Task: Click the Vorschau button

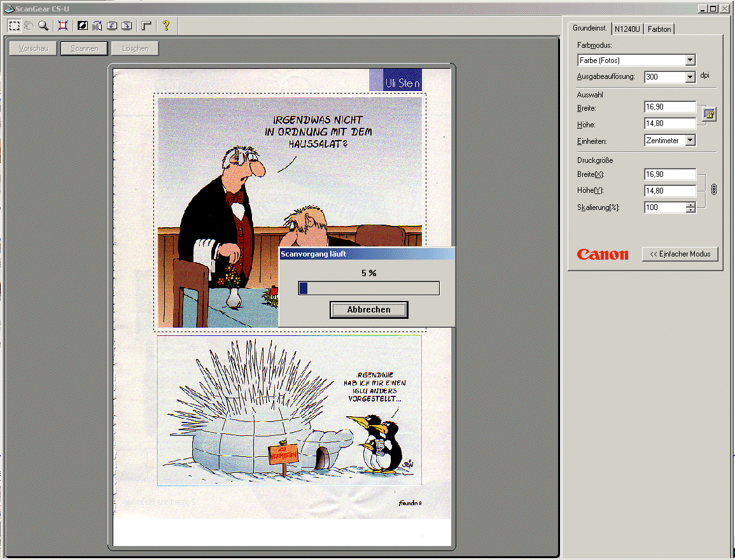Action: click(x=33, y=48)
